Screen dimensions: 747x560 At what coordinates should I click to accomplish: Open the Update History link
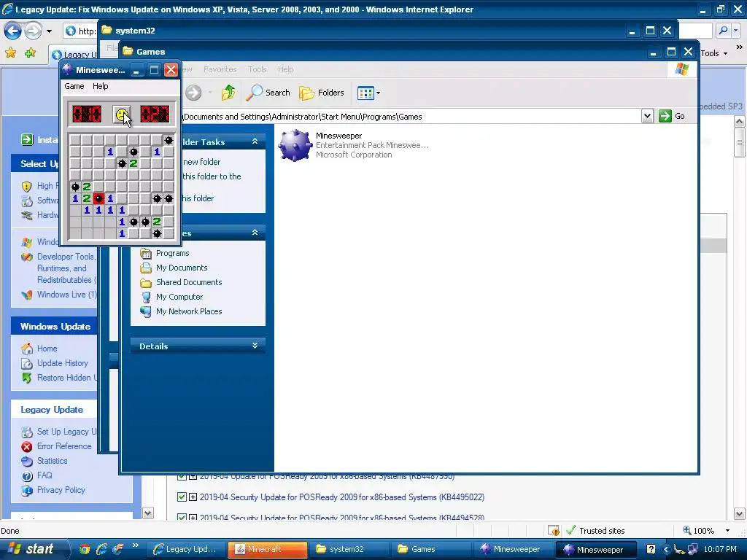[x=63, y=363]
